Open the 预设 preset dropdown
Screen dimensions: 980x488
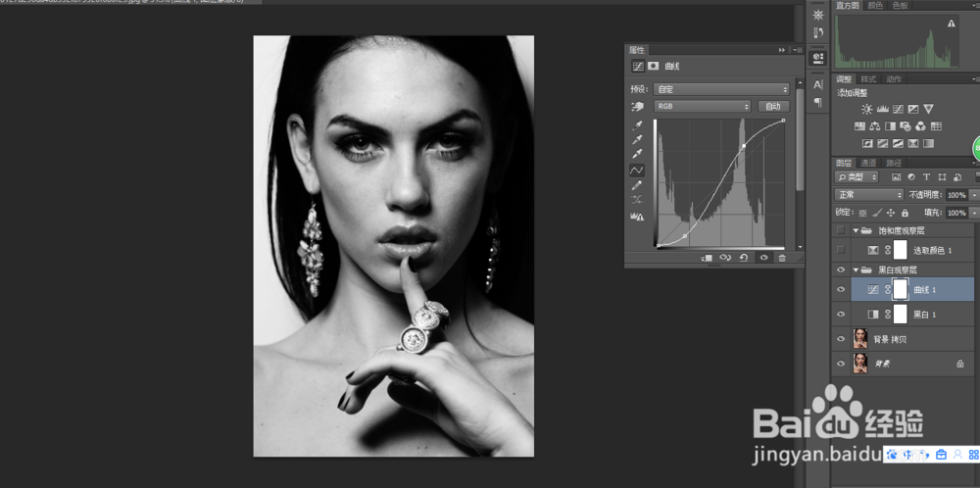(x=722, y=89)
